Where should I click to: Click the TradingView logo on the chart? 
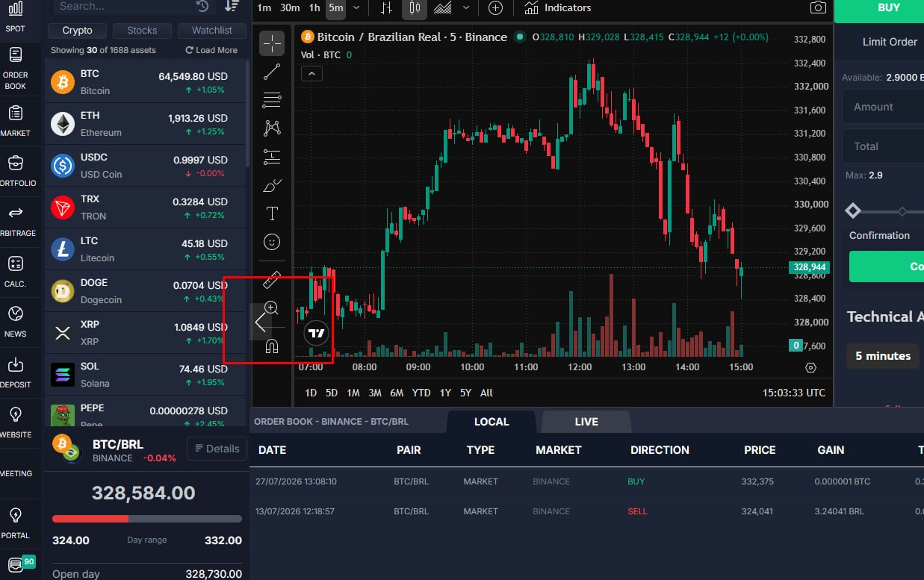(x=317, y=334)
